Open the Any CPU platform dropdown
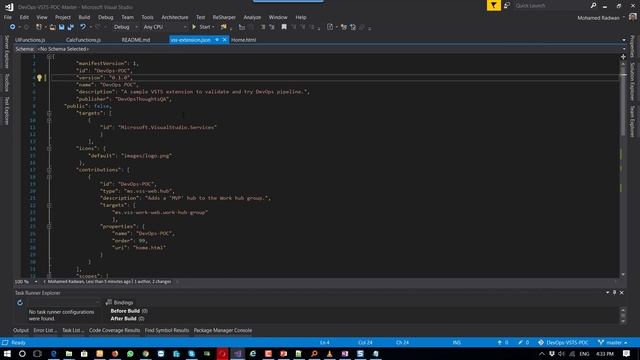 click(x=164, y=27)
